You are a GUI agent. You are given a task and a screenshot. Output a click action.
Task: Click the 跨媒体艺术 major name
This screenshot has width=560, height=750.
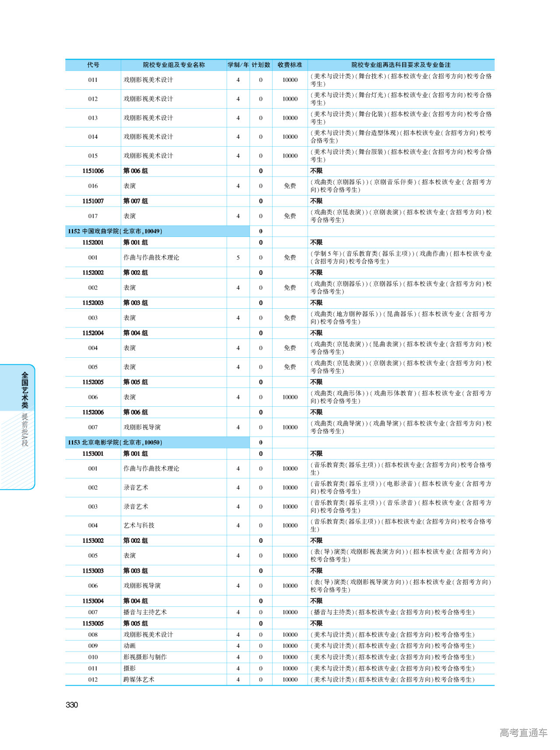click(139, 680)
